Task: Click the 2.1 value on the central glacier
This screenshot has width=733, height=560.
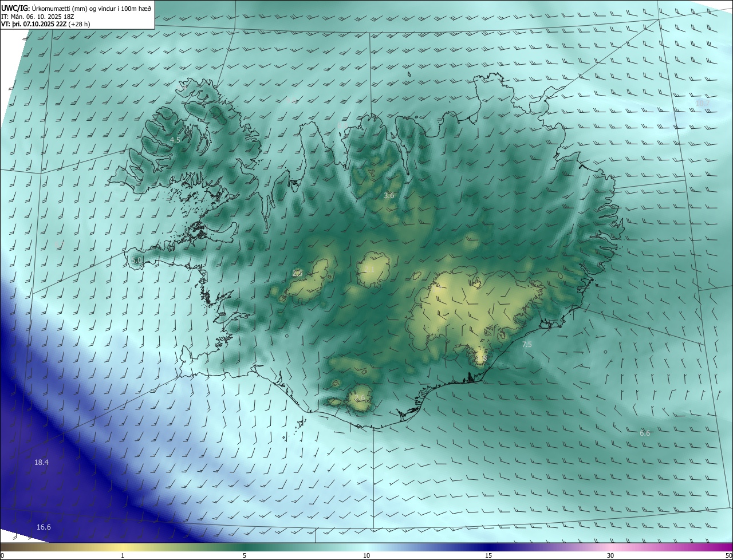Action: pyautogui.click(x=369, y=269)
